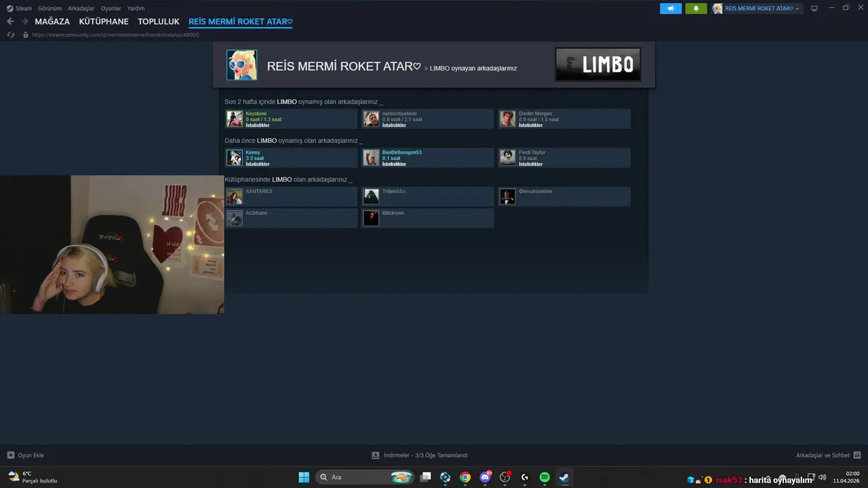Click the BenBirBoregim53 name link

[402, 152]
